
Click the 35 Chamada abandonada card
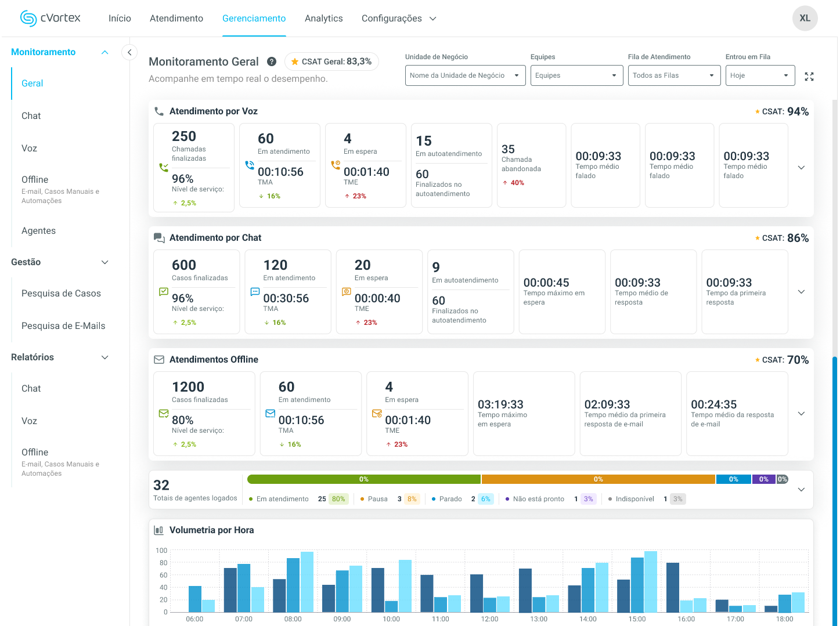tap(532, 165)
